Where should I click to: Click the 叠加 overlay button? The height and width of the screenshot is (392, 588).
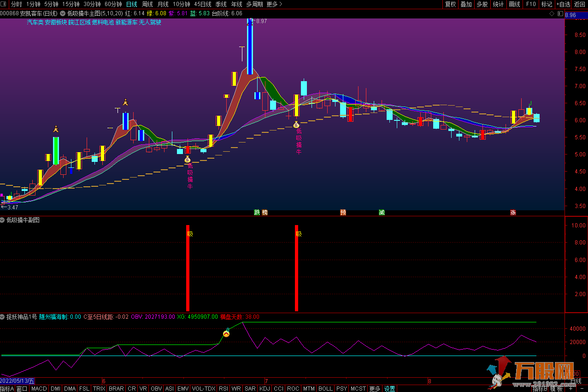pyautogui.click(x=466, y=4)
